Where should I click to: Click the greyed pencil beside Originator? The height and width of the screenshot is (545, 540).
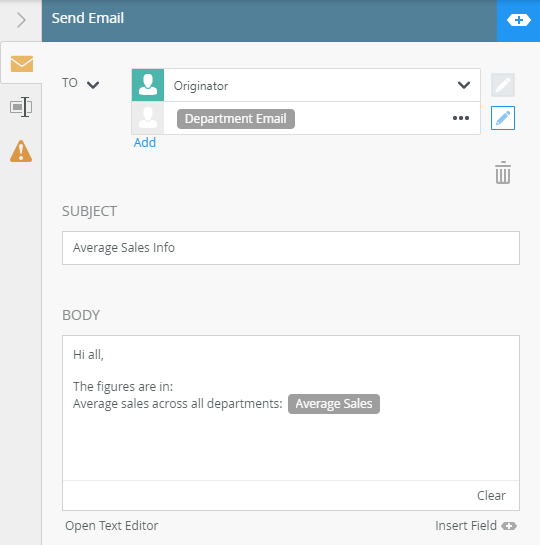[503, 85]
